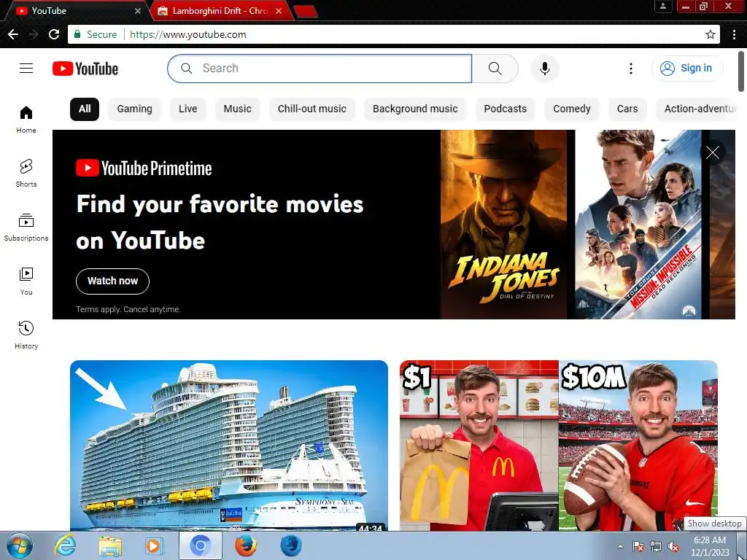This screenshot has height=560, width=747.
Task: Go back in the browser
Action: click(x=13, y=34)
